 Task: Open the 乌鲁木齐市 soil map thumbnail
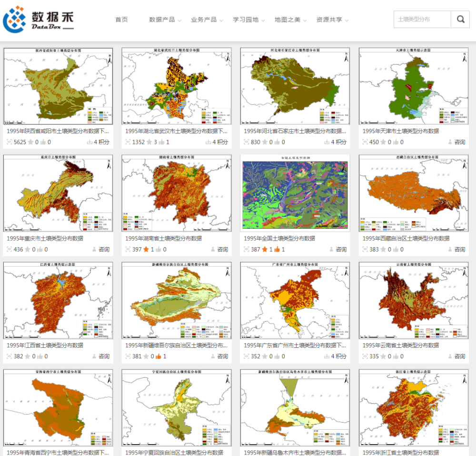[295, 408]
